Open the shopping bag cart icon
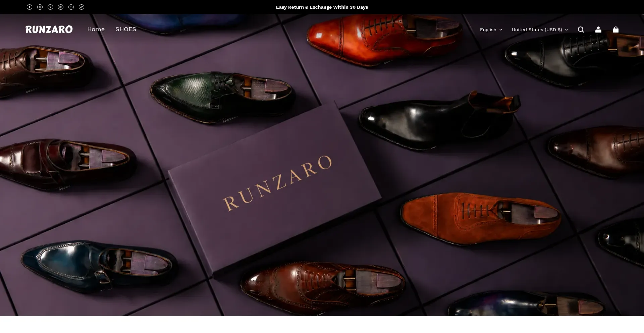Viewport: 644px width, 333px height. point(616,30)
